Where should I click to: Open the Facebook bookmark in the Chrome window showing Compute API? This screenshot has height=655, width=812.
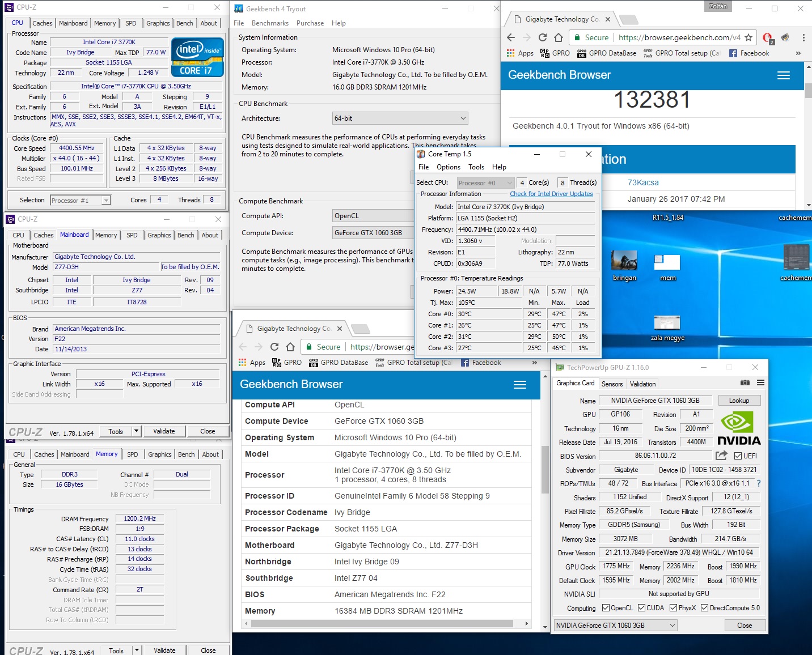point(481,363)
